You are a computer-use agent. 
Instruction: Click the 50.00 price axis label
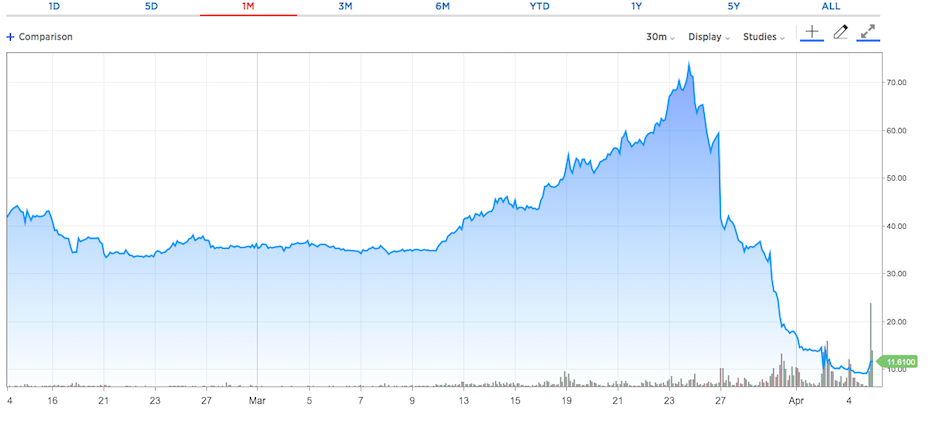896,178
